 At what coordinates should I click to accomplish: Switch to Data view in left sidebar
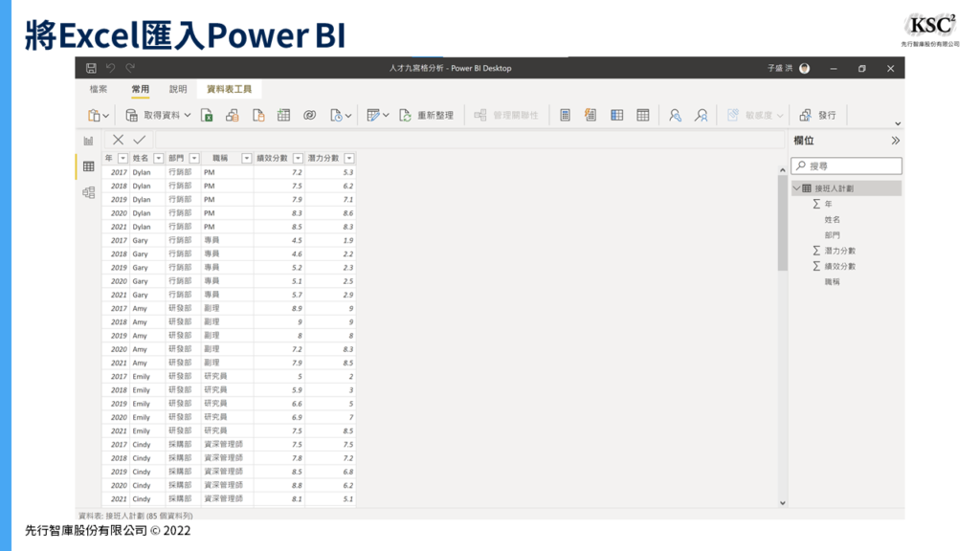[88, 166]
